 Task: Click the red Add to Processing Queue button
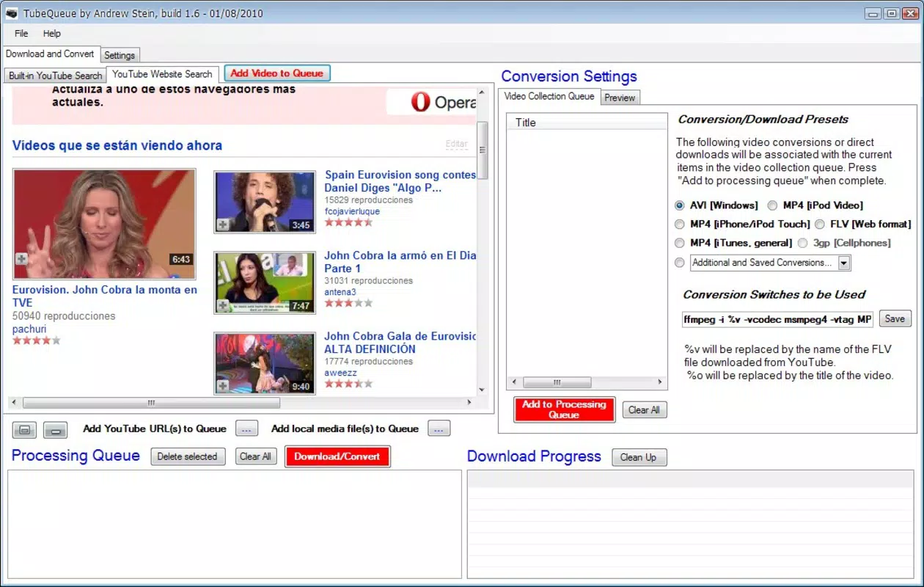pyautogui.click(x=564, y=409)
